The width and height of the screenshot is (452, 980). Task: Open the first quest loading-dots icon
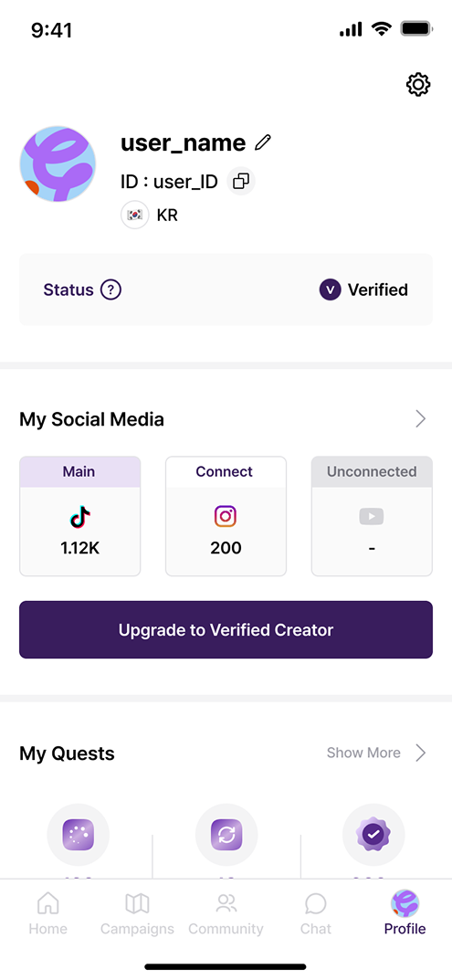click(x=79, y=835)
